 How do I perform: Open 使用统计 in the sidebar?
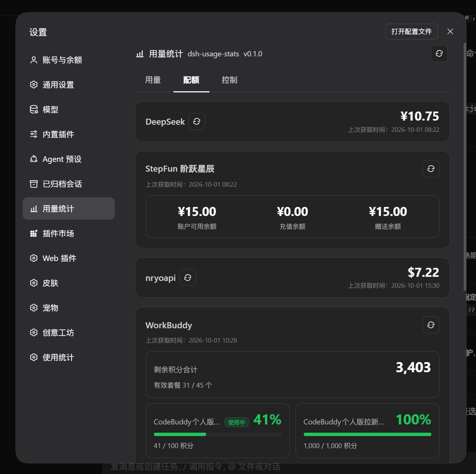[69, 357]
